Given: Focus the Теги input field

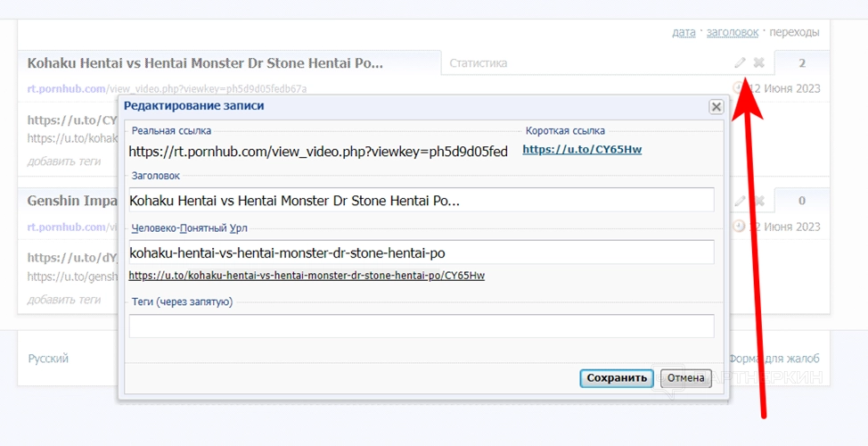Looking at the screenshot, I should [422, 326].
